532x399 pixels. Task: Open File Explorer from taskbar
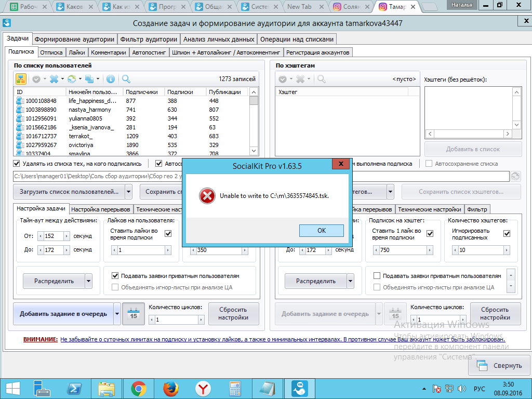point(106,389)
